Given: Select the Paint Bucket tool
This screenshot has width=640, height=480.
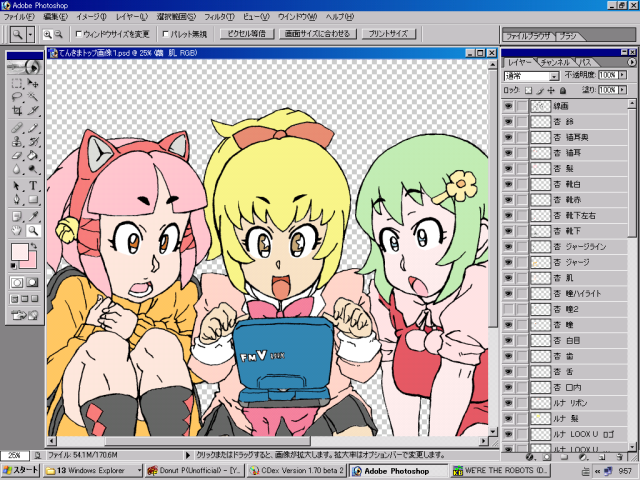Looking at the screenshot, I should click(x=33, y=155).
